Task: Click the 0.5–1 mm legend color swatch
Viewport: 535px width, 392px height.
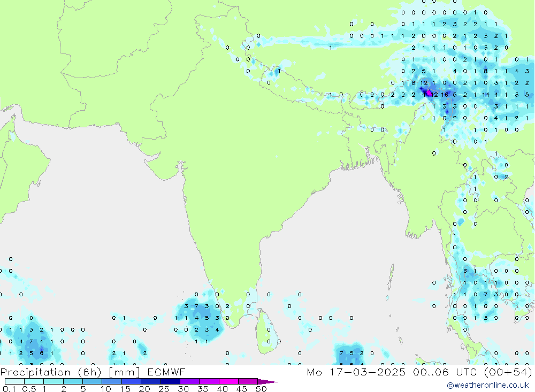Action: [34, 381]
